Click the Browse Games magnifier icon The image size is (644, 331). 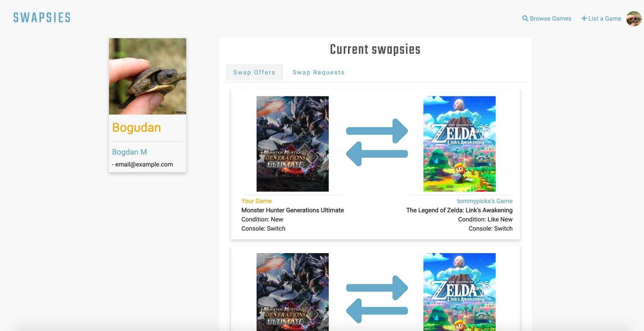click(525, 18)
